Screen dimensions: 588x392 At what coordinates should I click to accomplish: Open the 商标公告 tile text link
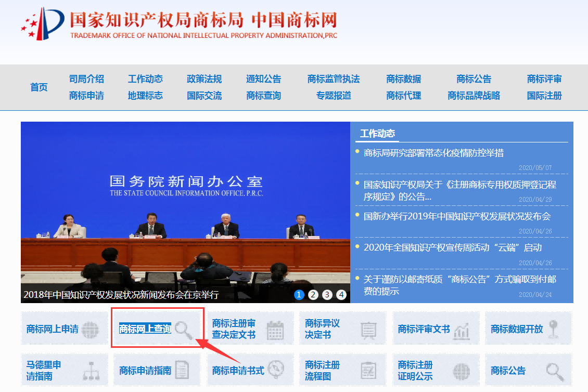(508, 371)
